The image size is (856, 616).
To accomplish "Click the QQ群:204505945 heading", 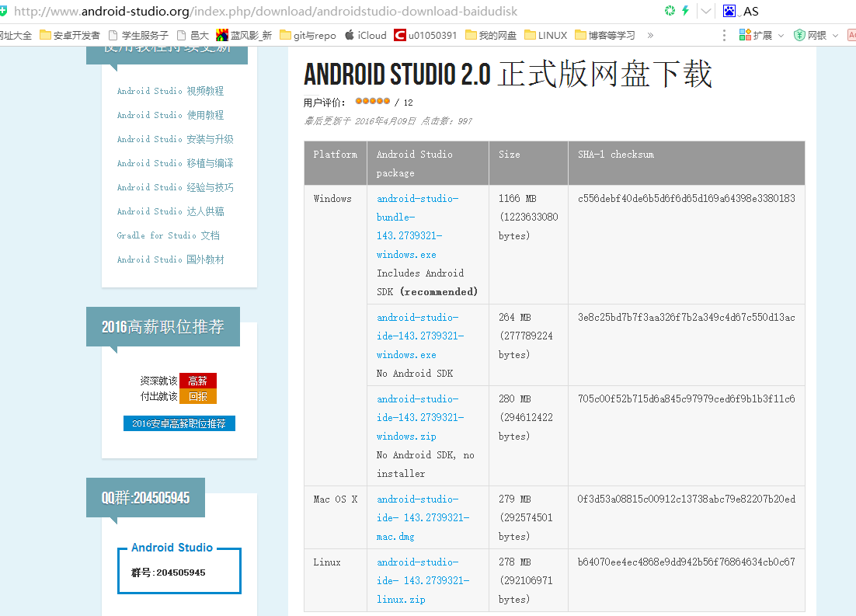I will click(x=145, y=497).
